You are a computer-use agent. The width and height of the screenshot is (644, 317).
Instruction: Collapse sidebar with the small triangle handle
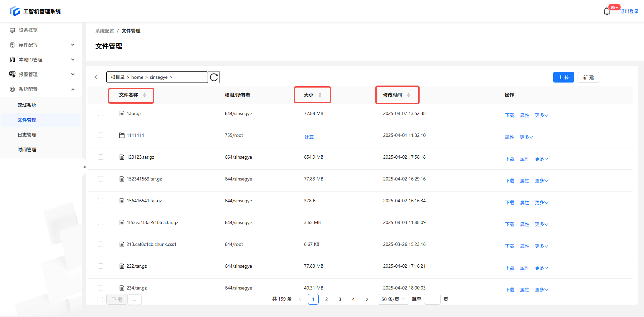pos(84,167)
